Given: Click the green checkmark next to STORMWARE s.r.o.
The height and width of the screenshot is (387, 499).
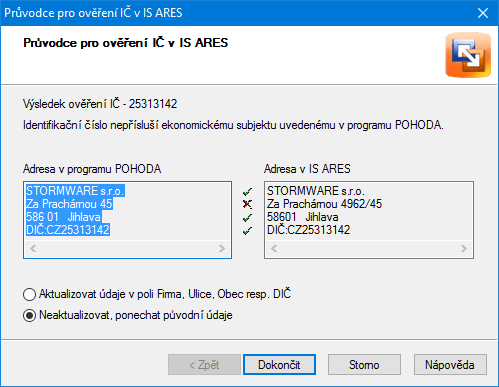Looking at the screenshot, I should tap(247, 192).
